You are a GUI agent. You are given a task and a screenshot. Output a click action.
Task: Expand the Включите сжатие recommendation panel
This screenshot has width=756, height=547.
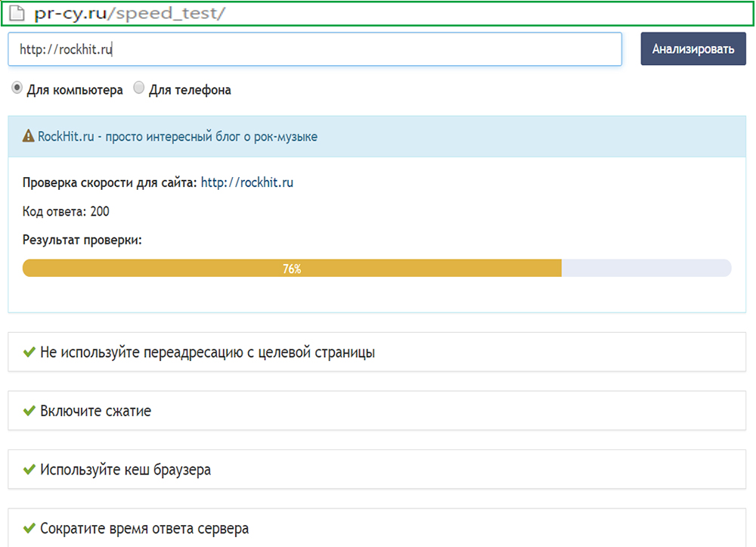tap(378, 411)
